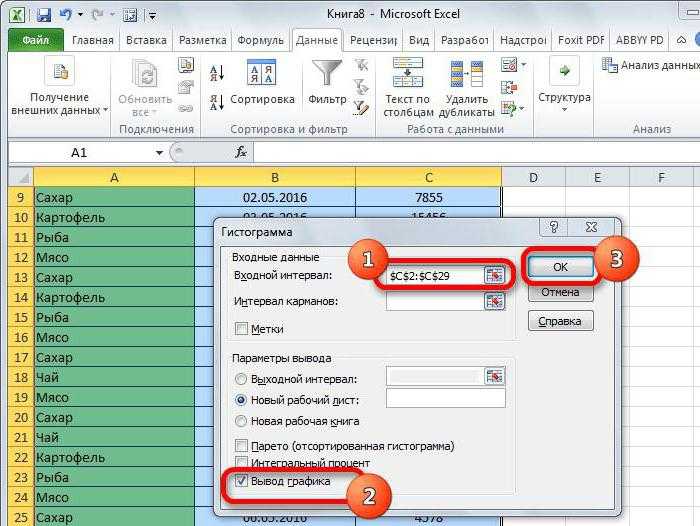Select Новая рабочая книга radio button

pos(241,421)
